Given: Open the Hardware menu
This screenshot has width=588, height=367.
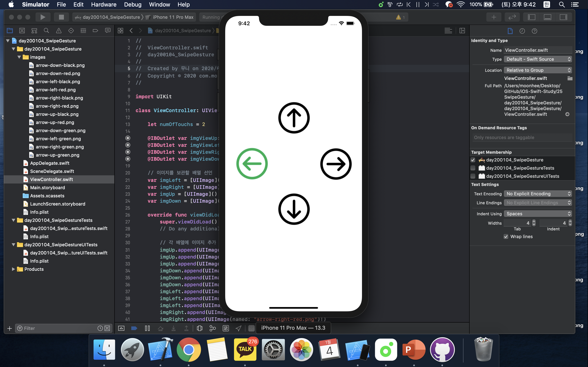Looking at the screenshot, I should [104, 4].
